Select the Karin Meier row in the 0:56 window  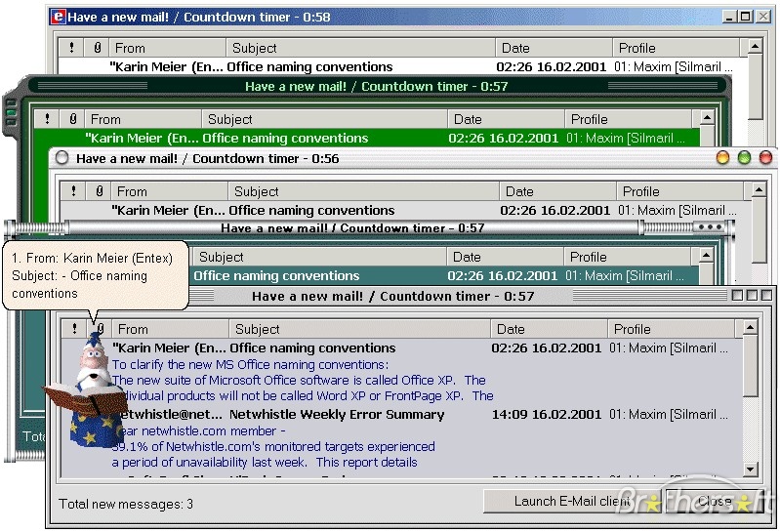pos(405,210)
